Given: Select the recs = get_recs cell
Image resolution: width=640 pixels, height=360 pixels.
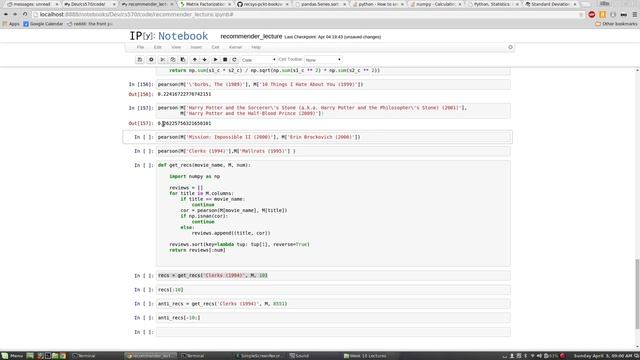Looking at the screenshot, I should click(x=333, y=276).
